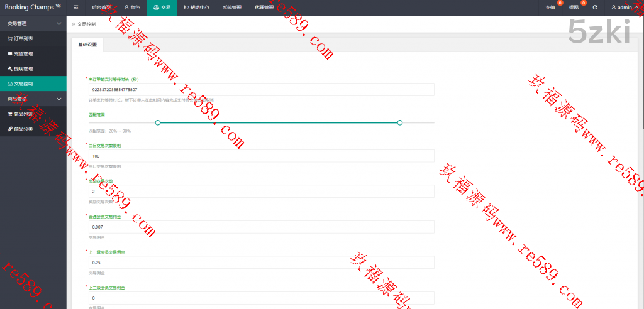Screen dimensions: 644x309
Task: Click the 上一级会员交易佣金 field showing 0.25
Action: point(261,263)
